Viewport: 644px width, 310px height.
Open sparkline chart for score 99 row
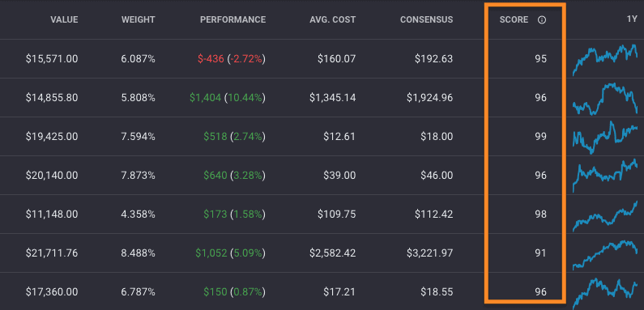pos(605,137)
